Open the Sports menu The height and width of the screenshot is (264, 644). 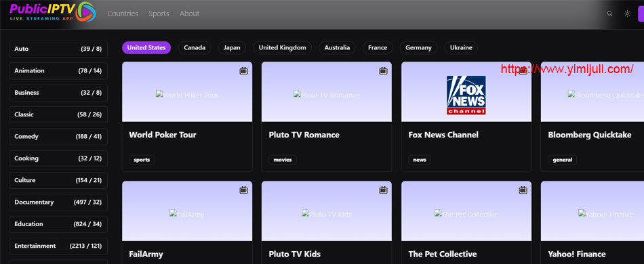(x=159, y=14)
